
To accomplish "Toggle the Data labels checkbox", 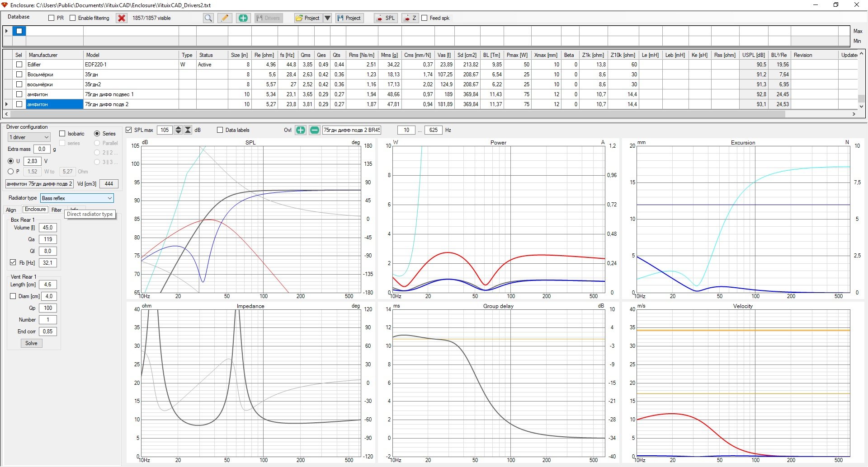I will 220,130.
